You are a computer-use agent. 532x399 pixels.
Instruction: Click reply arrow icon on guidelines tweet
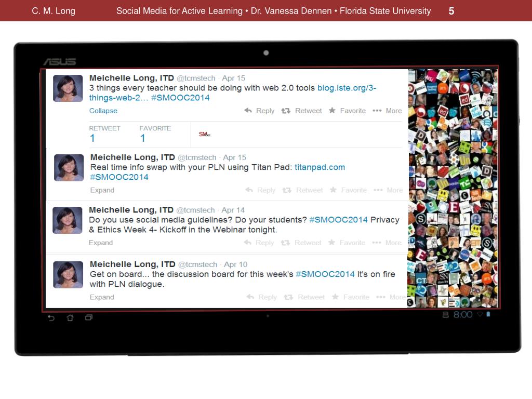coord(248,242)
